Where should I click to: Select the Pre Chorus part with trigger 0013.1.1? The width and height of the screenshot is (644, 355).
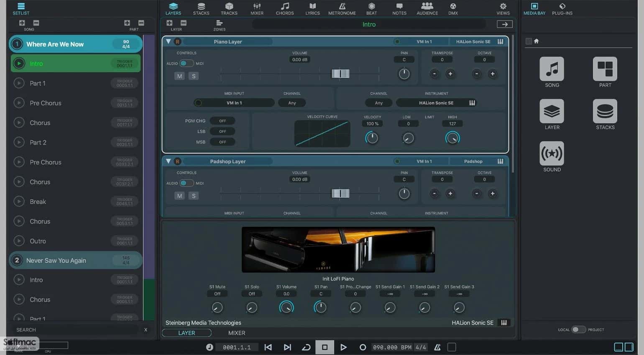(76, 103)
